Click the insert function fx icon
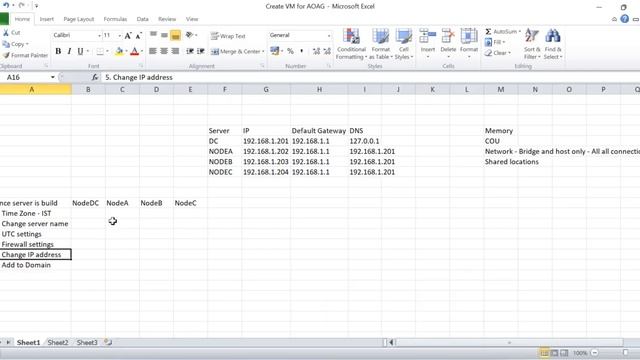Viewport: 640px width, 360px height. tap(95, 77)
